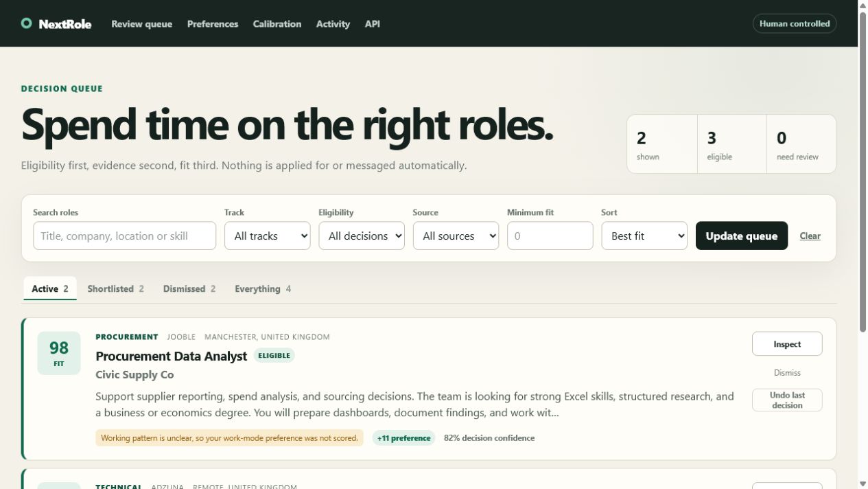The height and width of the screenshot is (489, 868).
Task: Click the Clear filters link
Action: pyautogui.click(x=810, y=236)
